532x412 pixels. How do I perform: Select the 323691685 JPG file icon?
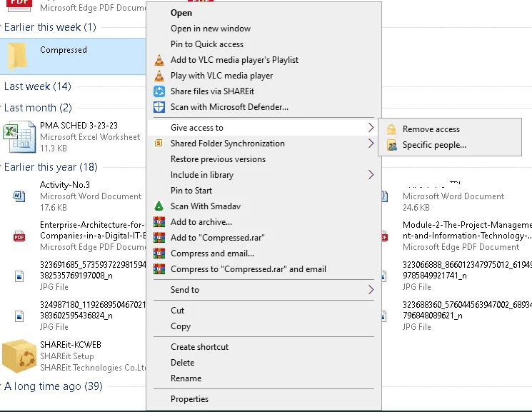[x=19, y=276]
